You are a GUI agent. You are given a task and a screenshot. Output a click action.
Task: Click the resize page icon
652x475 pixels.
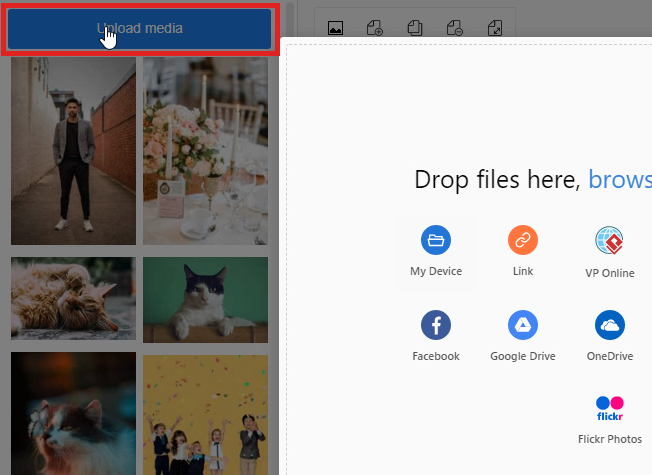pos(493,29)
